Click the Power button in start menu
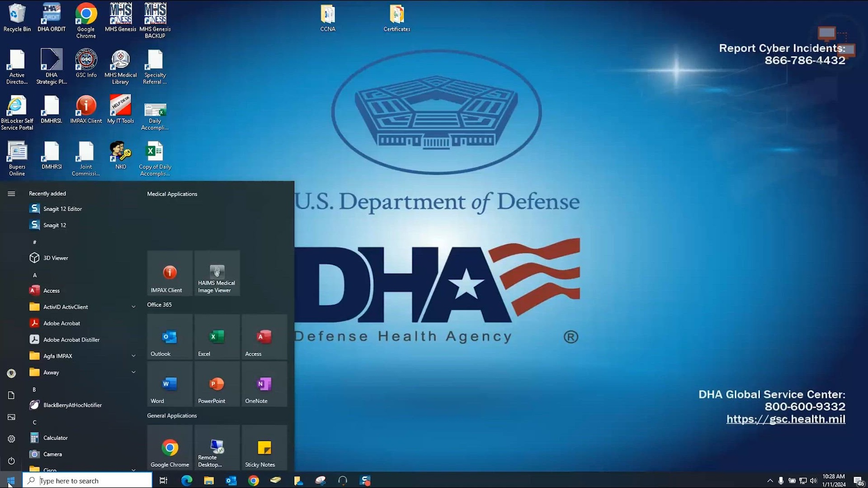 11,461
